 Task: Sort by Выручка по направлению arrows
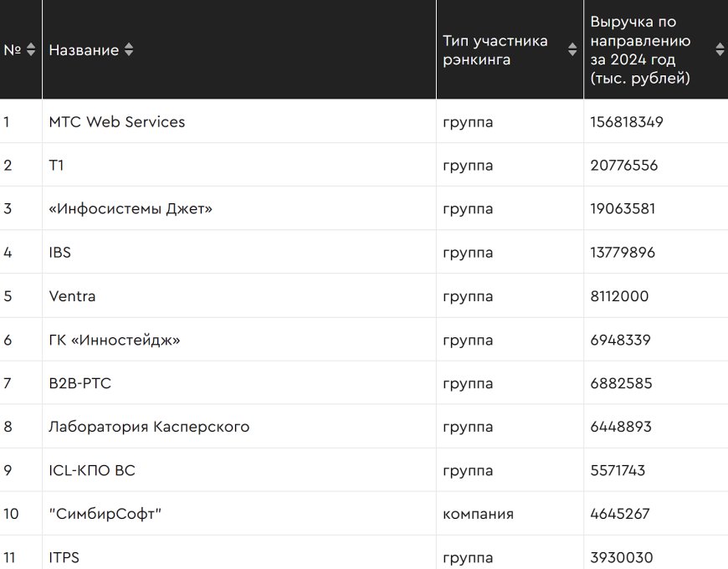pyautogui.click(x=720, y=49)
